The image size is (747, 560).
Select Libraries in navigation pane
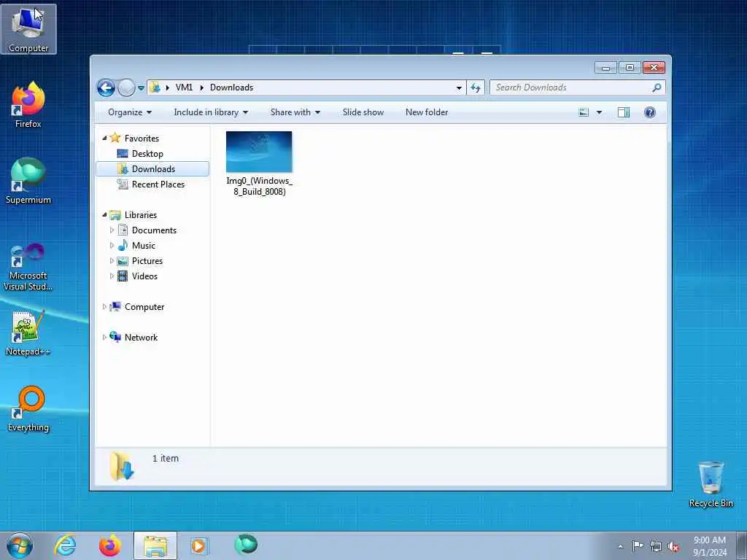(141, 215)
